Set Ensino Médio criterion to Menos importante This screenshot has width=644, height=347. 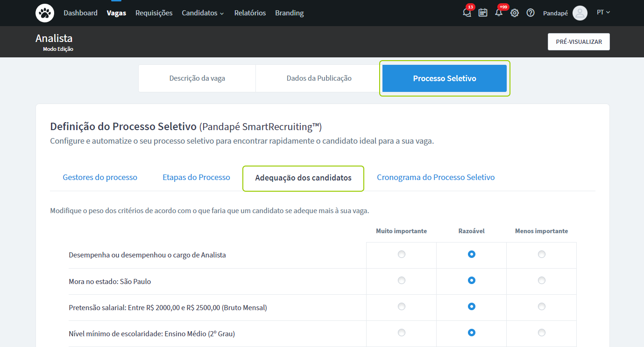coord(541,333)
